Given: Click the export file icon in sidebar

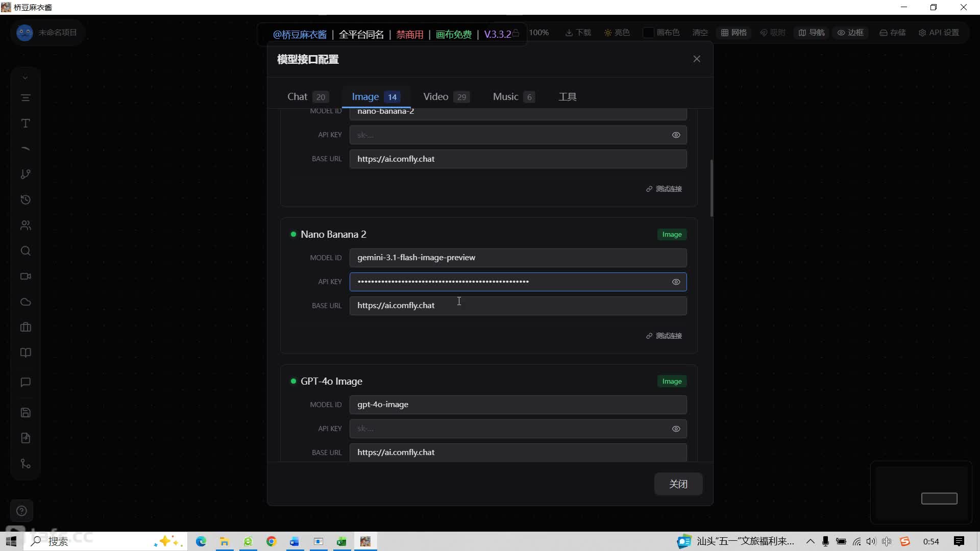Looking at the screenshot, I should (26, 438).
